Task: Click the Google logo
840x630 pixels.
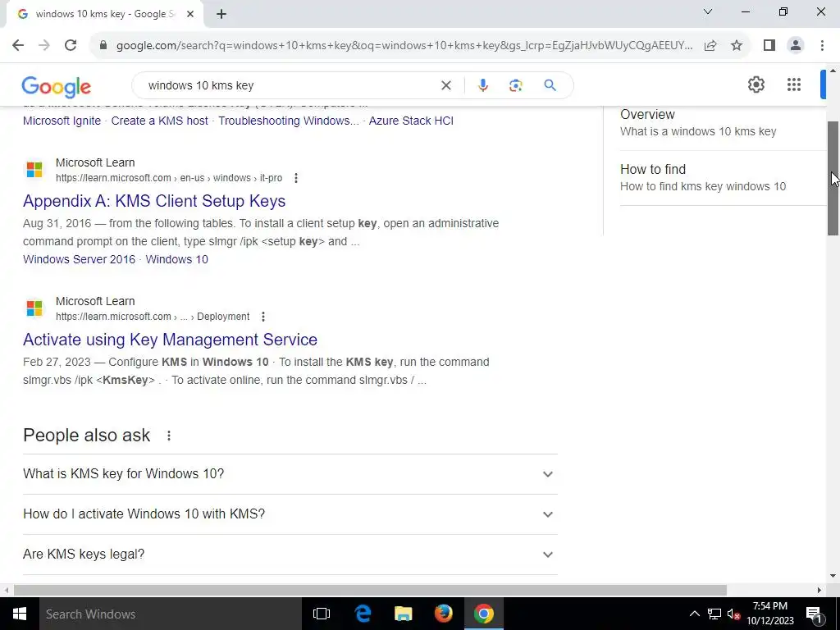Action: [x=57, y=87]
